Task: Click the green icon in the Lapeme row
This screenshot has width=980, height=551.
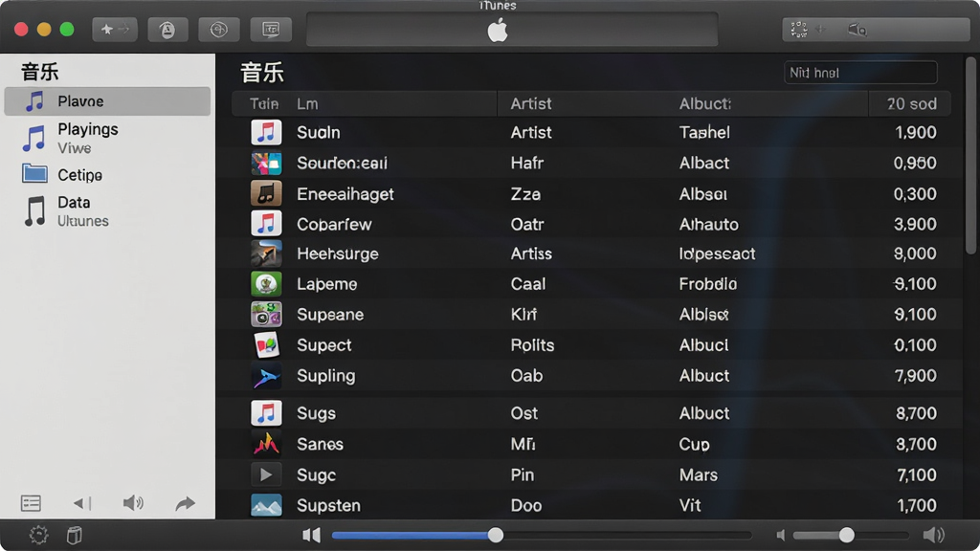Action: [x=266, y=283]
